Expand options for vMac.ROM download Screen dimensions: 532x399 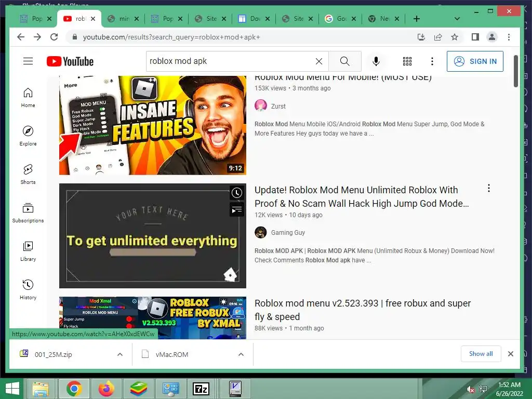coord(241,354)
